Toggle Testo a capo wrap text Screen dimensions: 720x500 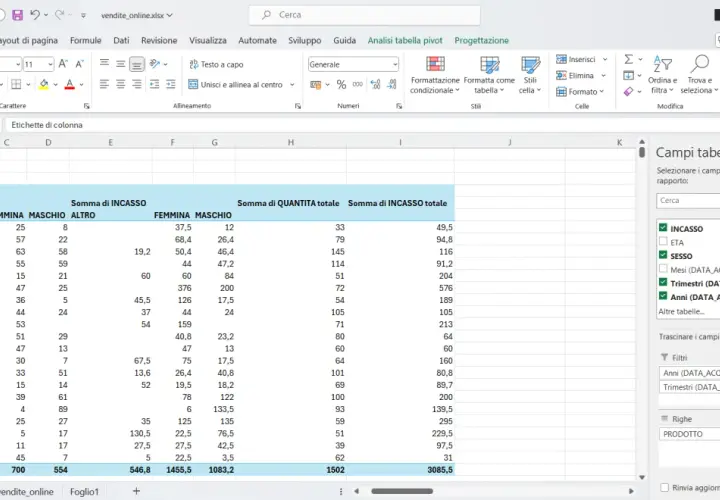[216, 64]
